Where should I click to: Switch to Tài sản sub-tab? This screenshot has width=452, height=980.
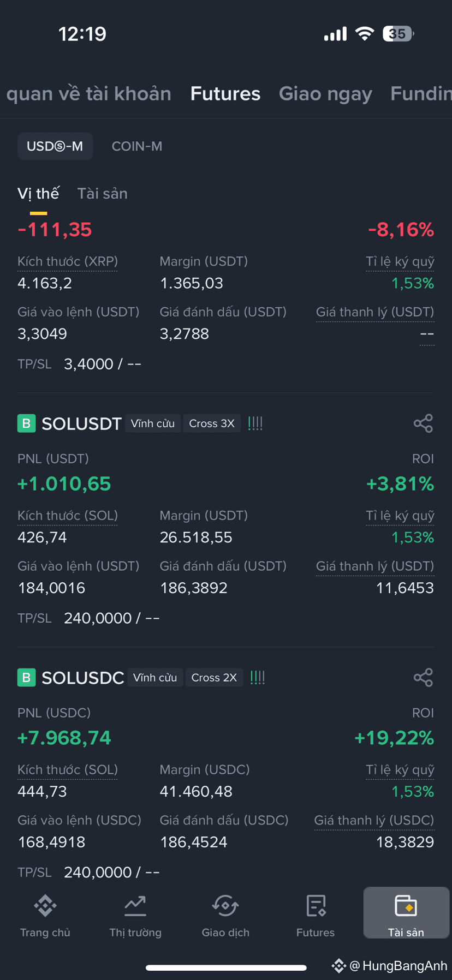pos(103,194)
